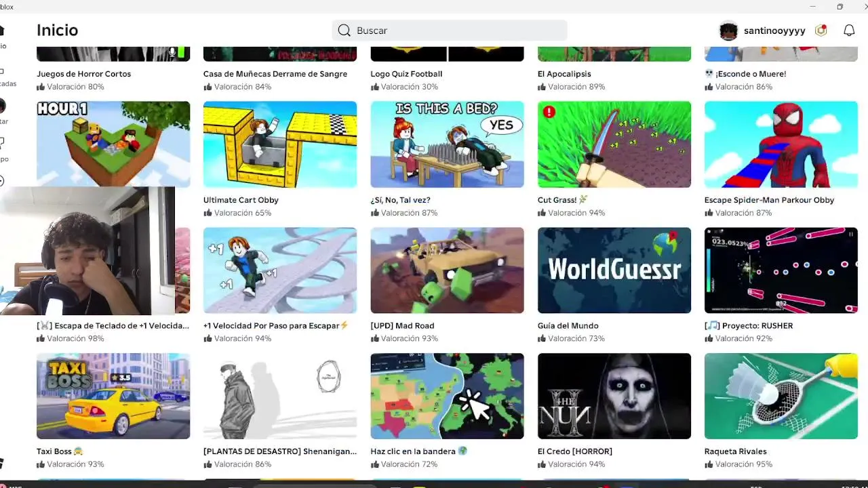Click the Cut Grass! title text
868x488 pixels.
[563, 200]
